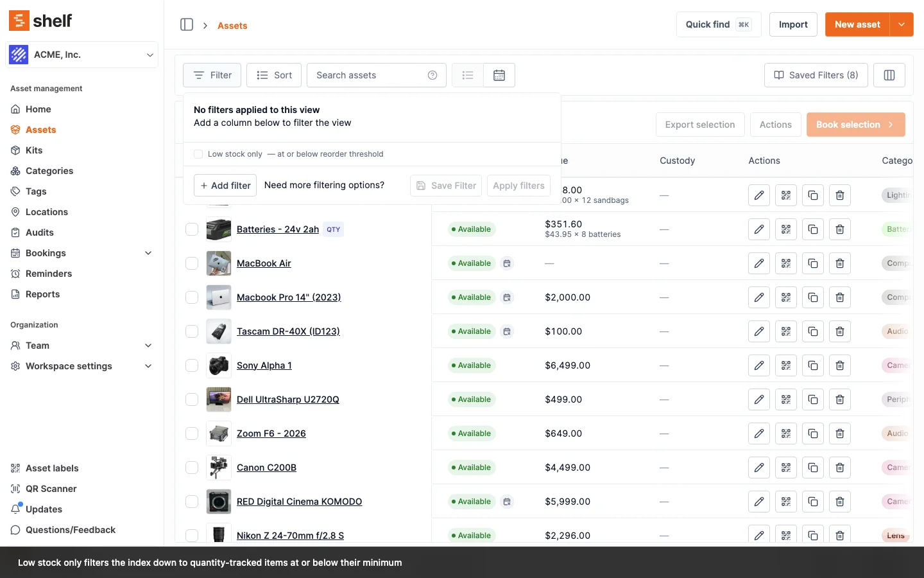The width and height of the screenshot is (924, 578).
Task: Tick the Sony Alpha 1 checkbox
Action: coord(192,365)
